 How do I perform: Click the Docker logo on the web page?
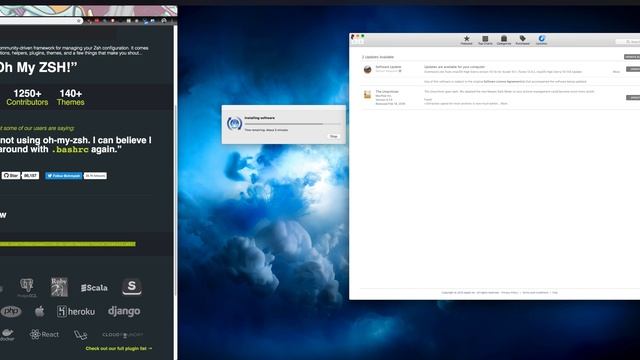[x=7, y=335]
